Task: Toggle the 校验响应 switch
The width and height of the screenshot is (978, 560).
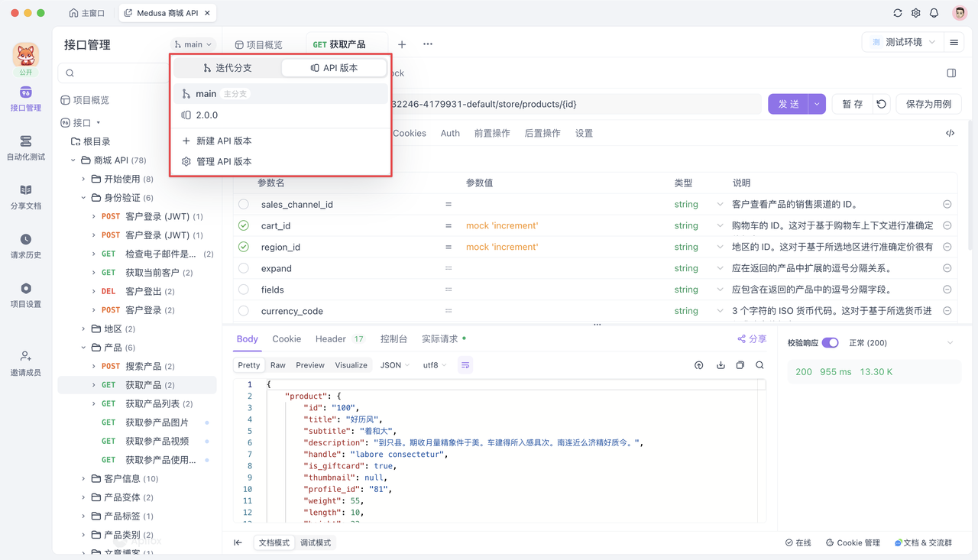Action: click(831, 343)
